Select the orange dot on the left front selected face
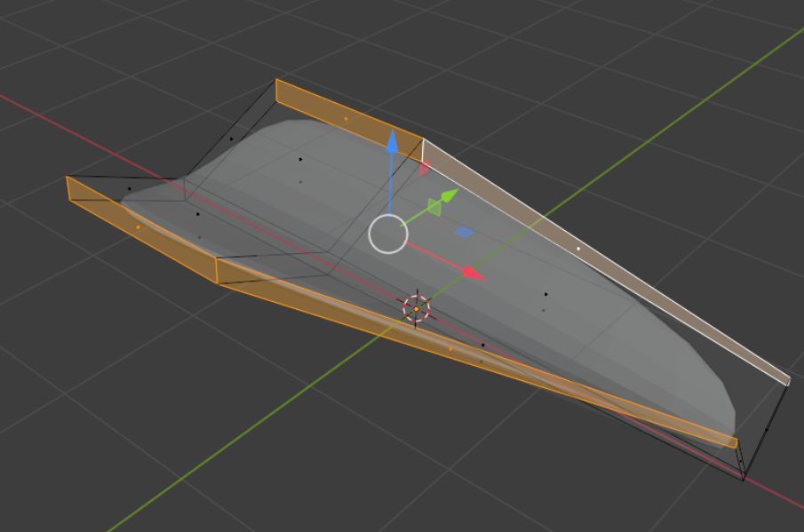This screenshot has width=804, height=532. tap(138, 227)
